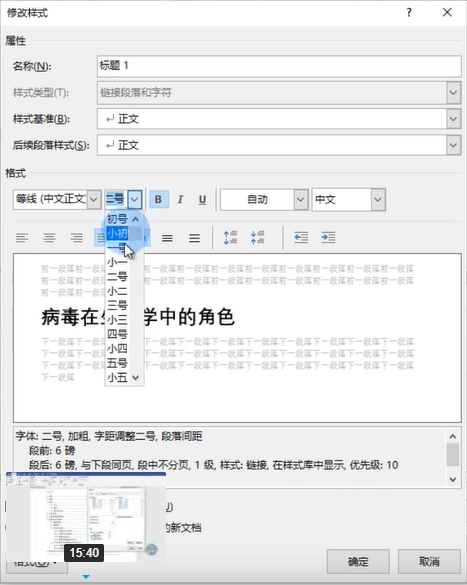Click the font size text box 二号
467x585 pixels.
coord(116,200)
